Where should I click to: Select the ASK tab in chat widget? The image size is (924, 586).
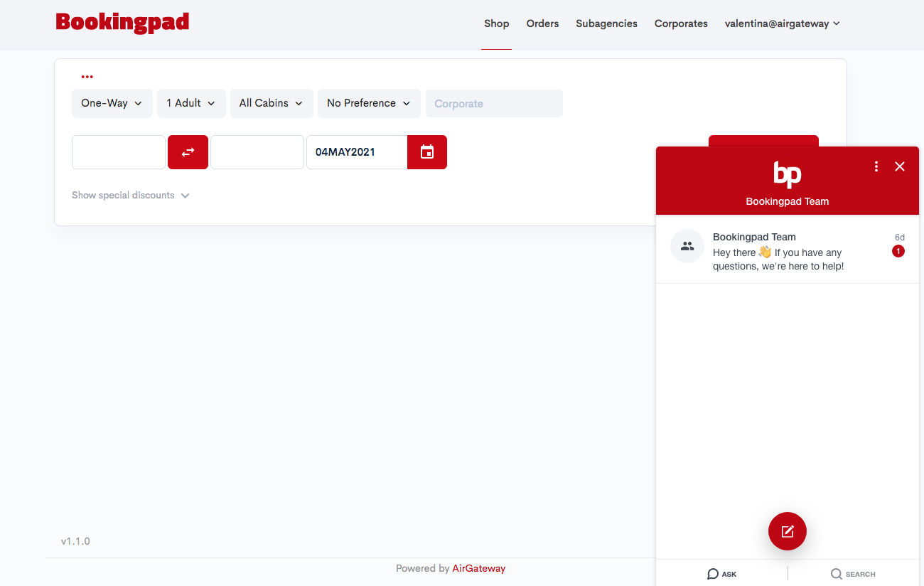tap(721, 574)
